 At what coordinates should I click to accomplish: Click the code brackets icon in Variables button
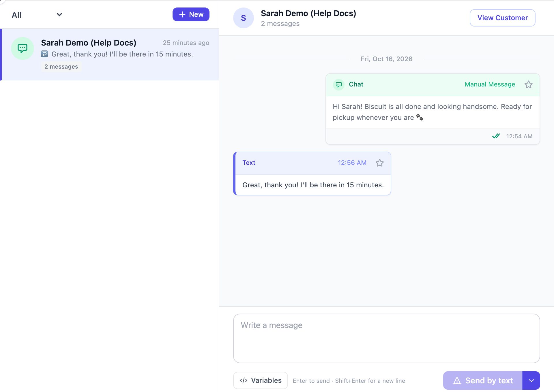[x=244, y=380]
